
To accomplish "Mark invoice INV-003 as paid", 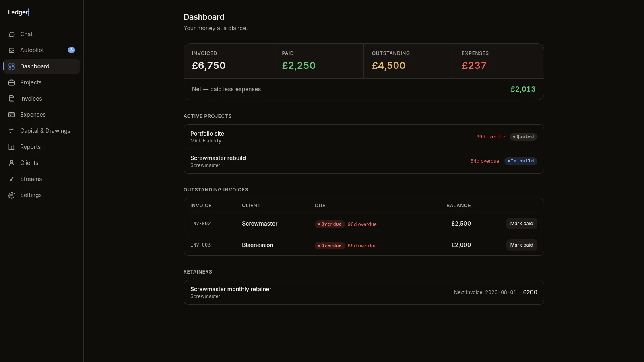I will 522,245.
